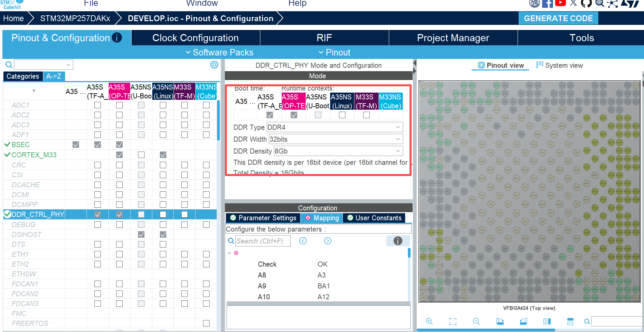Toggle A35S (OP-TEE) checkbox in Mode panel
The image size is (644, 332).
pyautogui.click(x=294, y=115)
